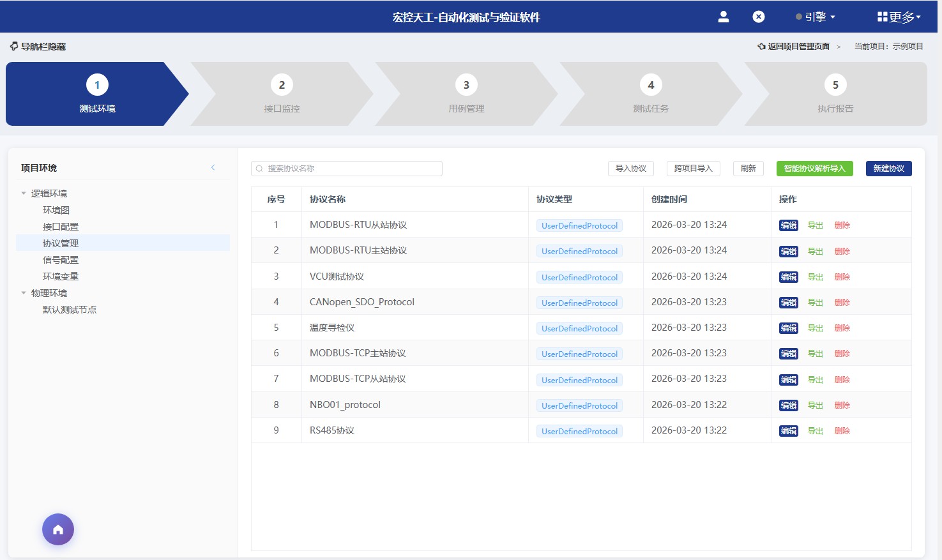Click the return to project management icon
Screen dimensions: 942x560
[x=761, y=47]
